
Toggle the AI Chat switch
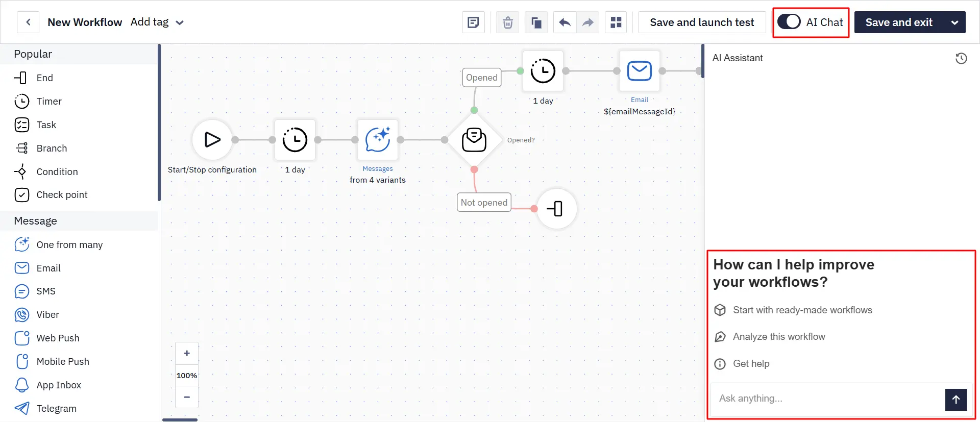coord(789,22)
